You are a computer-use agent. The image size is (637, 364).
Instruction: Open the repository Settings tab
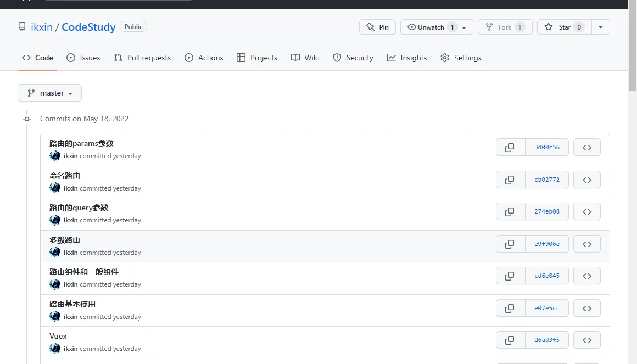461,58
